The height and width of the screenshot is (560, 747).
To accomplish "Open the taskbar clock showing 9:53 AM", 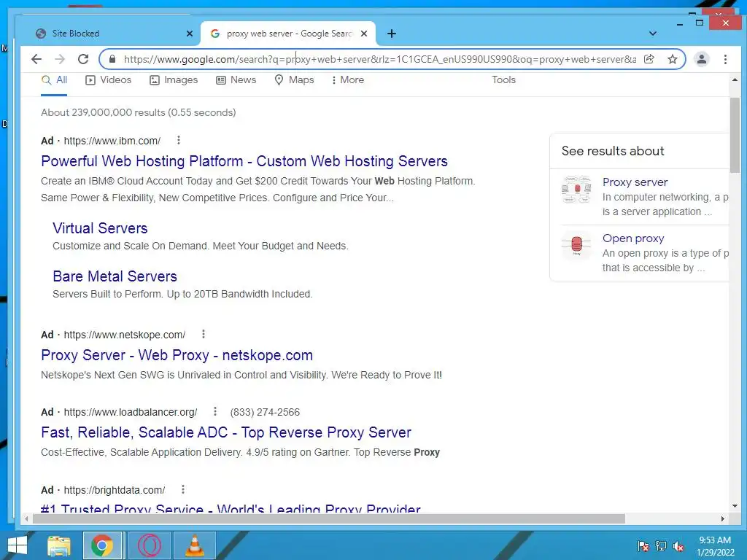I will [x=715, y=546].
